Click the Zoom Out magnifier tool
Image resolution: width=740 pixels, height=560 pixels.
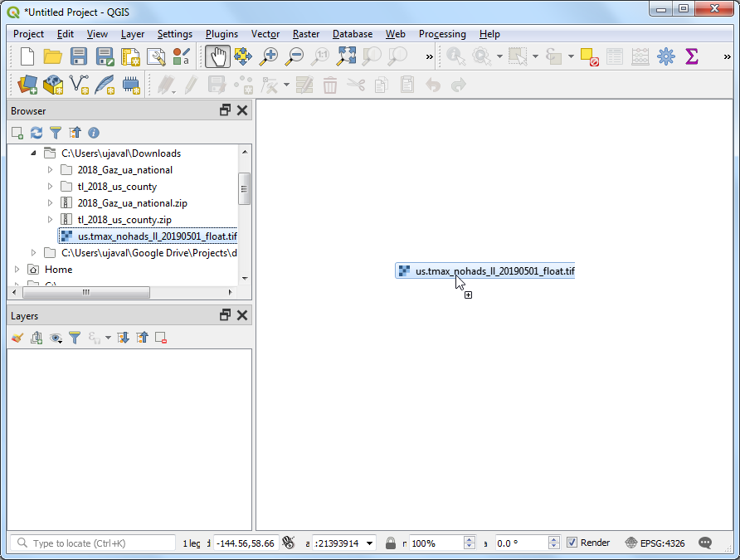tap(294, 56)
